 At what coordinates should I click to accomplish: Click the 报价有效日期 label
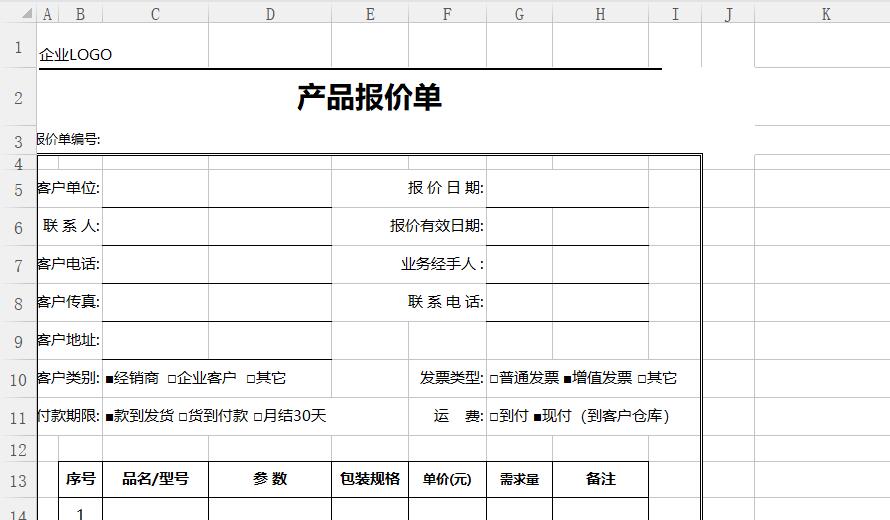coord(436,226)
